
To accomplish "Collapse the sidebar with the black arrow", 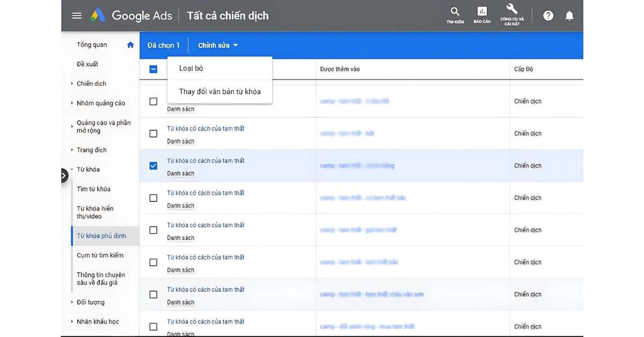I will click(x=64, y=175).
